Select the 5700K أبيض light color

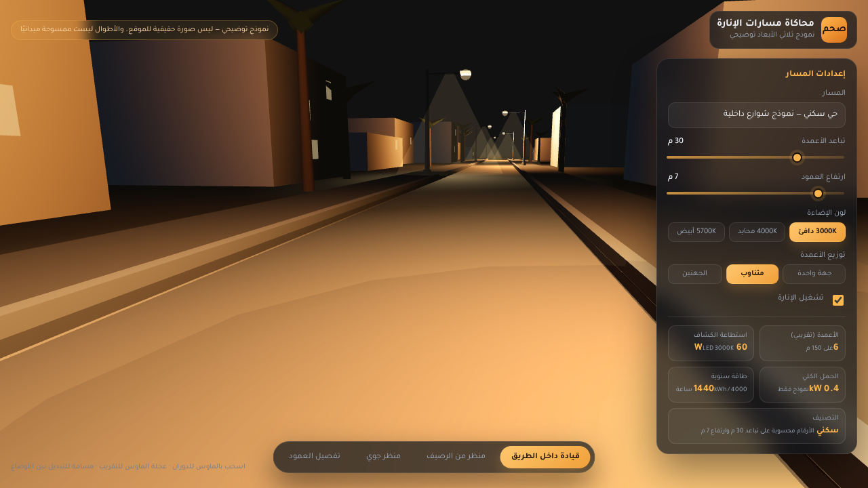[696, 232]
